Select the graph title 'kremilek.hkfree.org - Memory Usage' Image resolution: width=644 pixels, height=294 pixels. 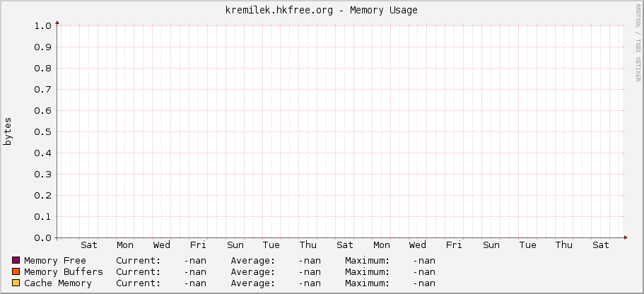tap(322, 11)
